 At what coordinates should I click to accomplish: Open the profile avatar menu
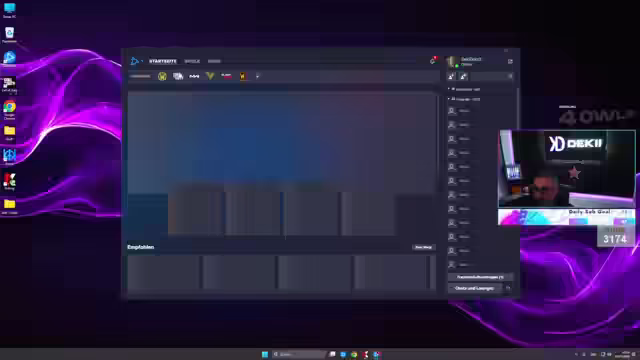tap(452, 62)
